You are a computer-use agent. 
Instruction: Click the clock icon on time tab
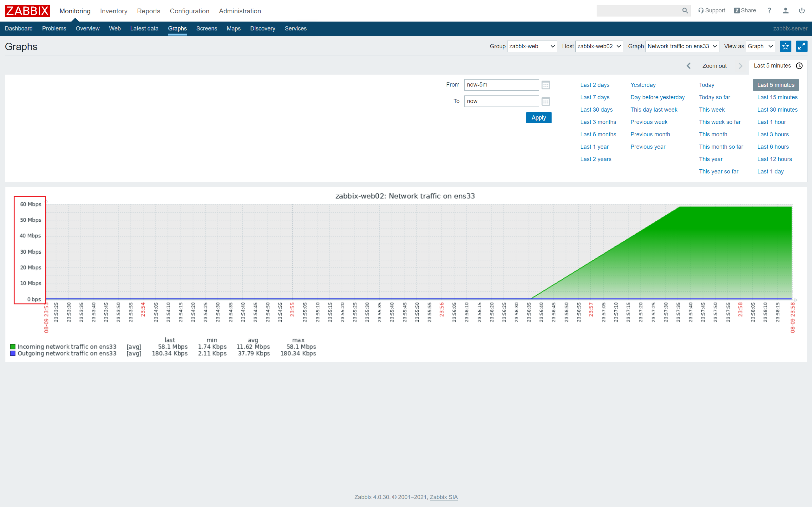click(799, 66)
